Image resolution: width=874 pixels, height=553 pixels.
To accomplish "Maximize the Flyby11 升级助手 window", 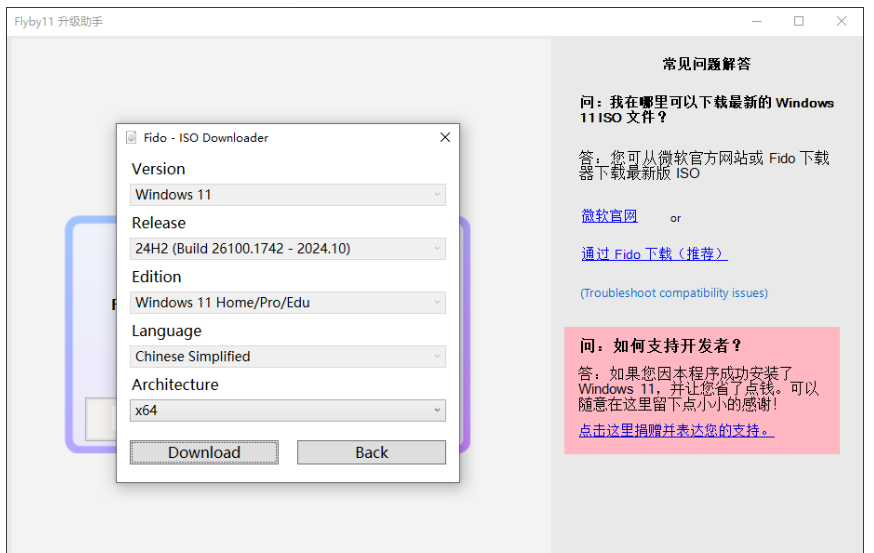I will [x=799, y=21].
